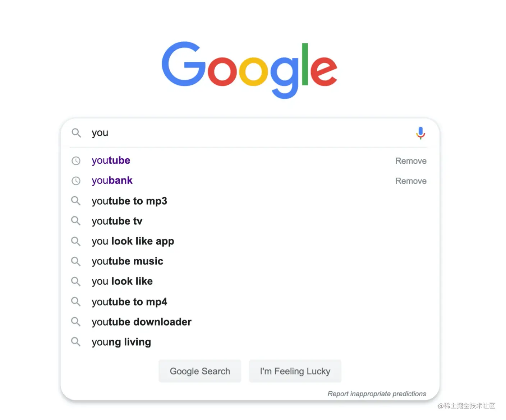Choose the "youtube to mp4" suggestion
Image resolution: width=506 pixels, height=420 pixels.
129,302
